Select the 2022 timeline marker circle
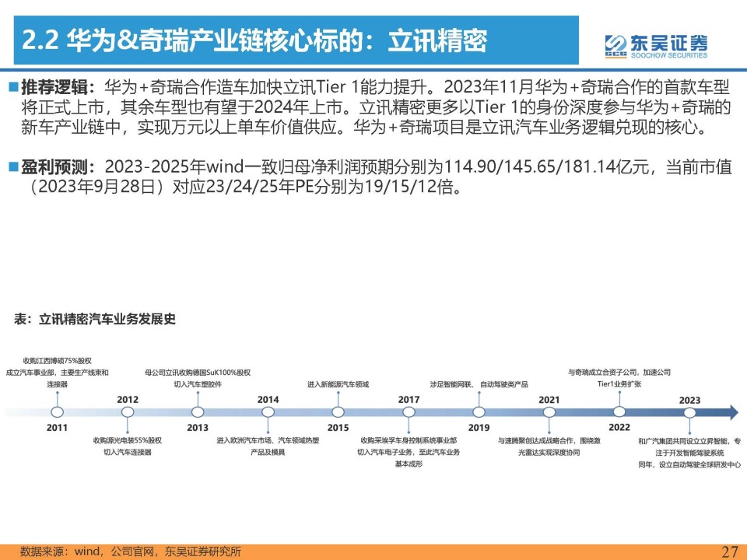 tap(619, 411)
